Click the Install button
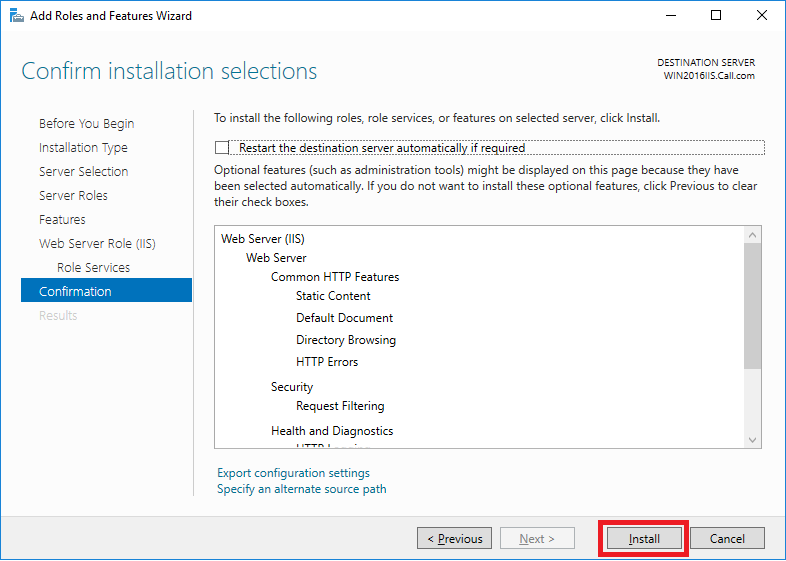Image resolution: width=786 pixels, height=561 pixels. pos(644,538)
